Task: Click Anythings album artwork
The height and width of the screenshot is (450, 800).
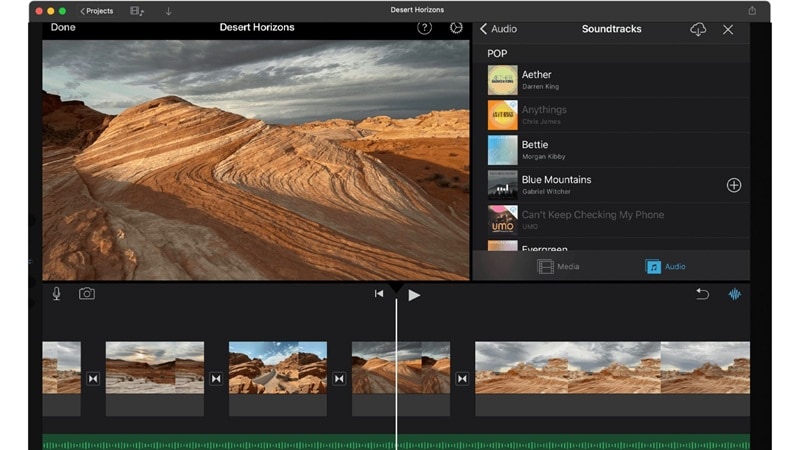Action: 503,115
